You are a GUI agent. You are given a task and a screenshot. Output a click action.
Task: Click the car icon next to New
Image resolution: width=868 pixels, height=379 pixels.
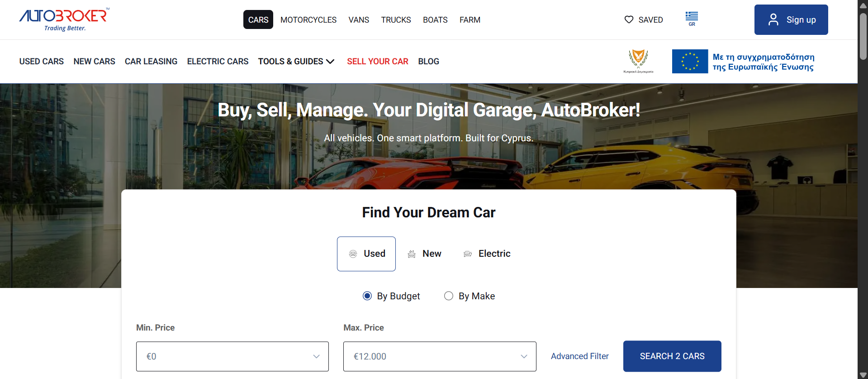[x=412, y=254]
